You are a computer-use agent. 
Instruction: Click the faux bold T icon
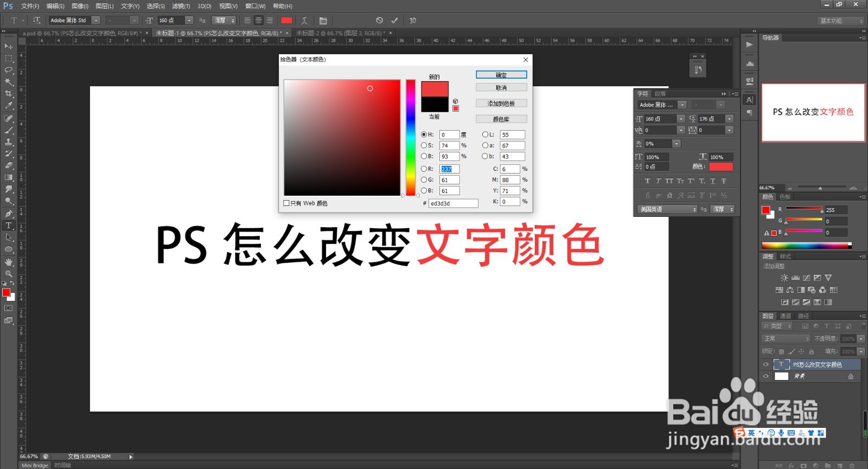coord(647,181)
